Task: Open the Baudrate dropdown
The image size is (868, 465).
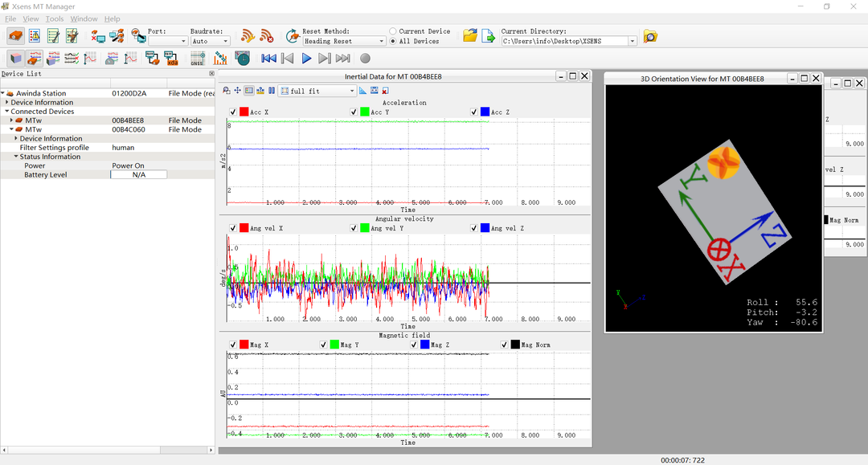Action: 210,41
